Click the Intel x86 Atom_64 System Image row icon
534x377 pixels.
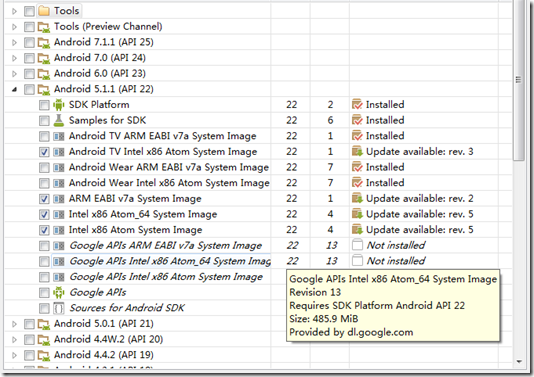click(x=59, y=215)
